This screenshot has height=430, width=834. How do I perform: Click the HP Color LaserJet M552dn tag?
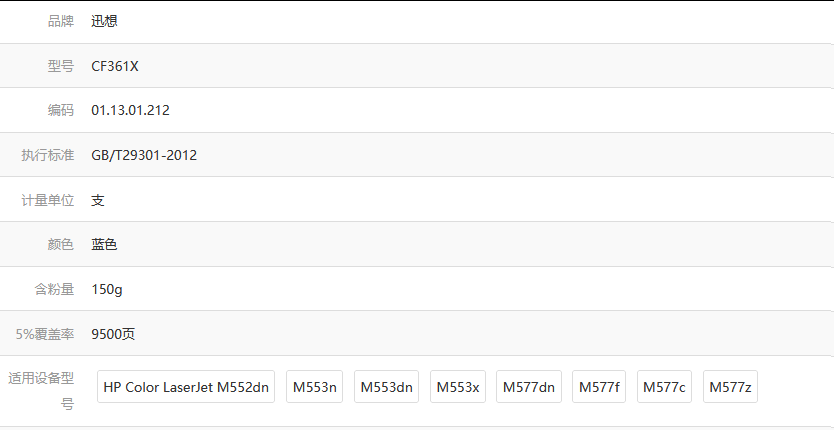click(186, 387)
